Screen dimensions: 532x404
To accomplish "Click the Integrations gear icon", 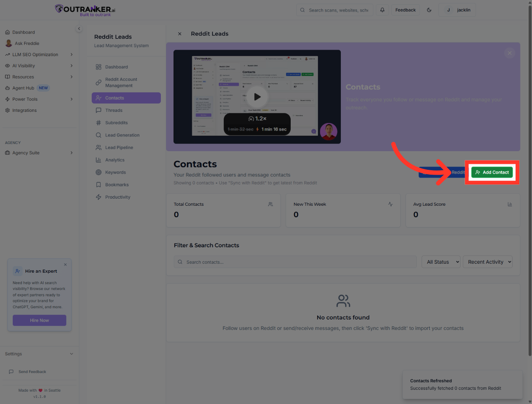I will (7, 110).
